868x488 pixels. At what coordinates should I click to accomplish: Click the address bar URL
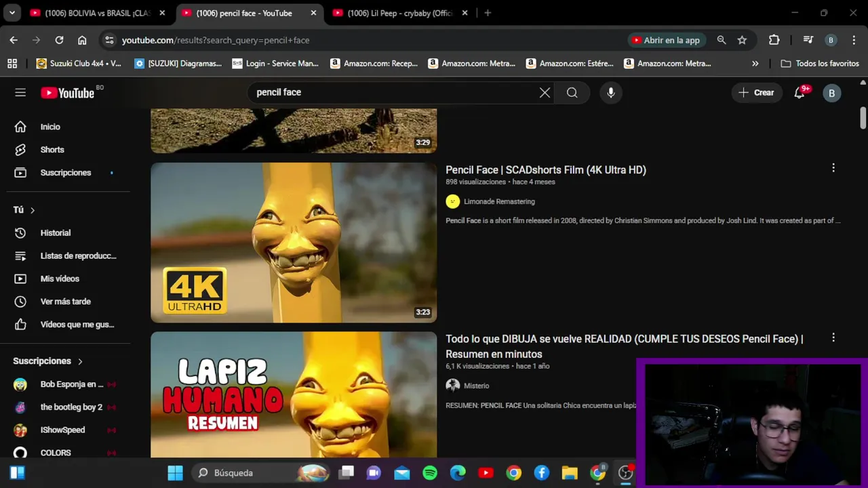[216, 40]
